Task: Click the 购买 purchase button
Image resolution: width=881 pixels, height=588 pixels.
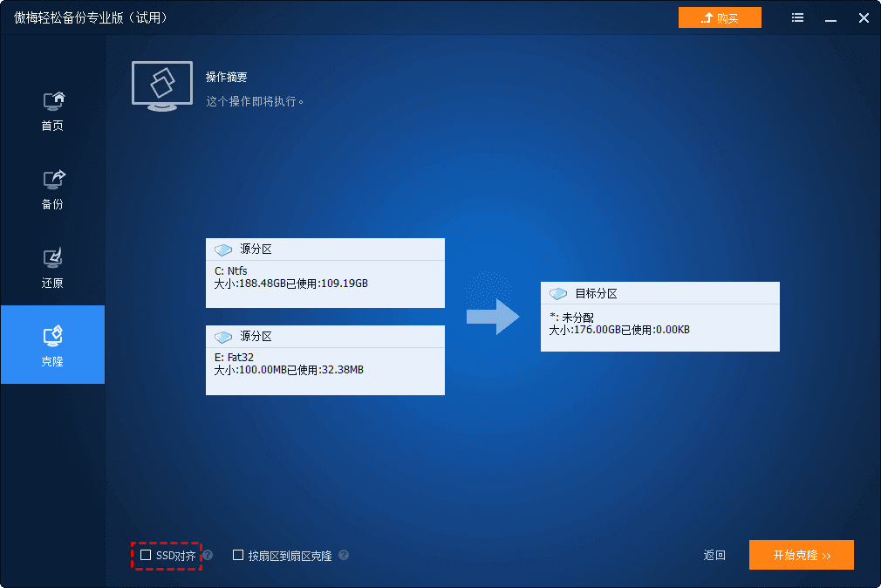Action: 720,17
